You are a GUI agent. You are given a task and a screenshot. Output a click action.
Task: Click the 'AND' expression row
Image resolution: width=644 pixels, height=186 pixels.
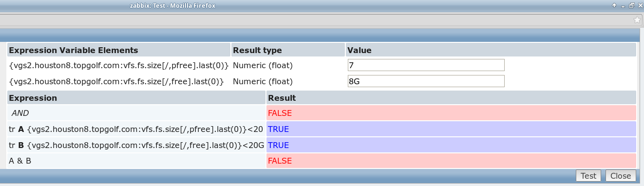(136, 113)
